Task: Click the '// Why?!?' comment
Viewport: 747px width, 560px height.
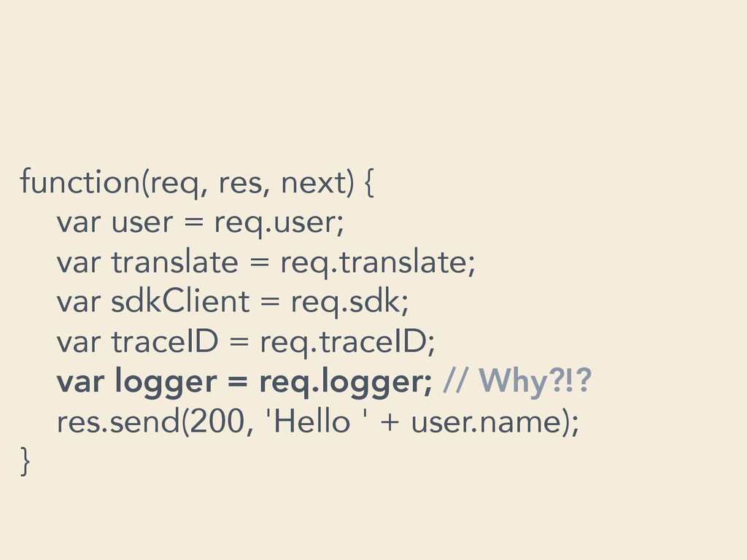Action: tap(517, 381)
